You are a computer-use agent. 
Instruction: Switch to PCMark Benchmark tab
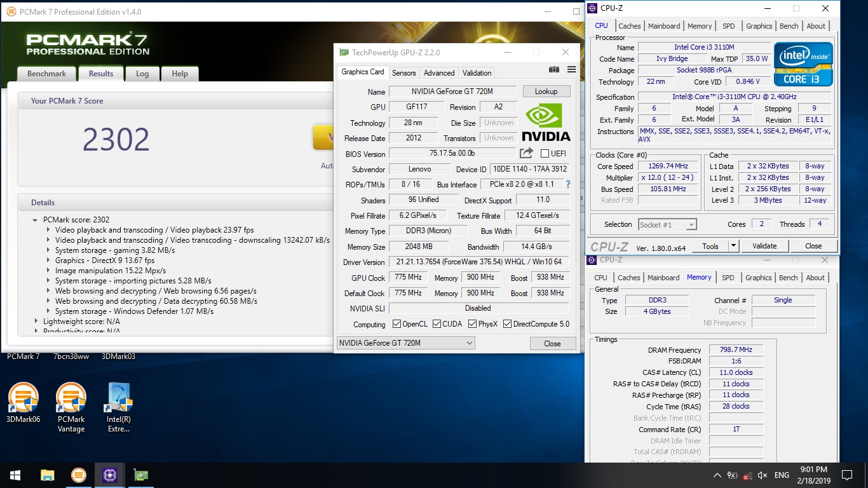[46, 74]
